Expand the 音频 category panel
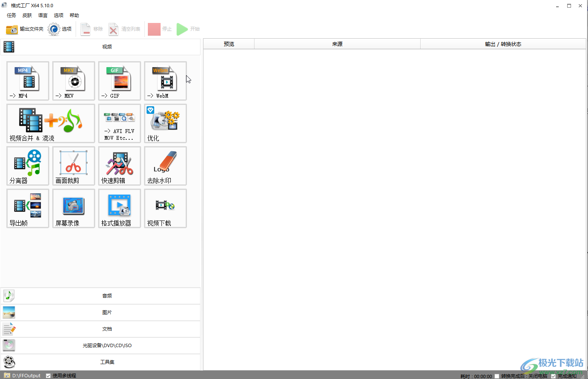 100,296
